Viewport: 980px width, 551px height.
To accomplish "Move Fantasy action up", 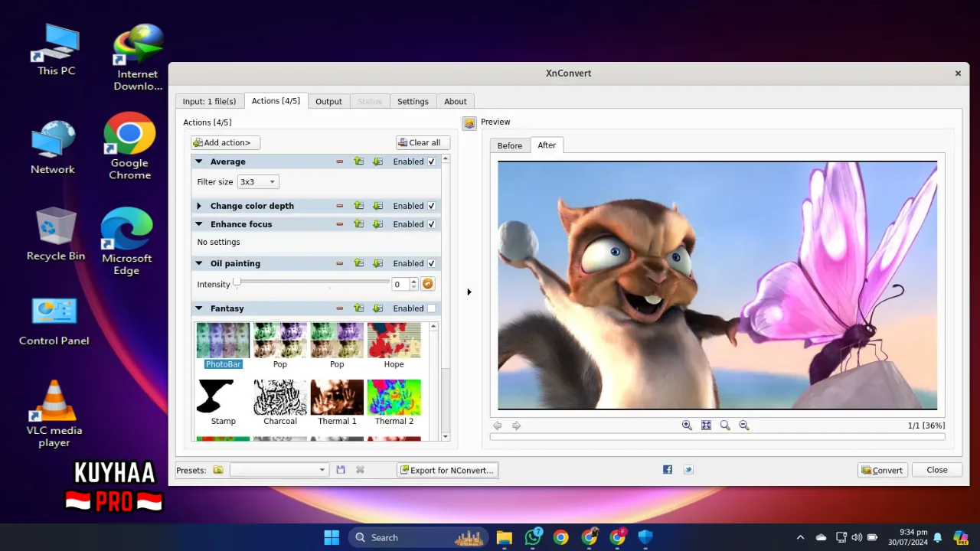I will tap(358, 308).
